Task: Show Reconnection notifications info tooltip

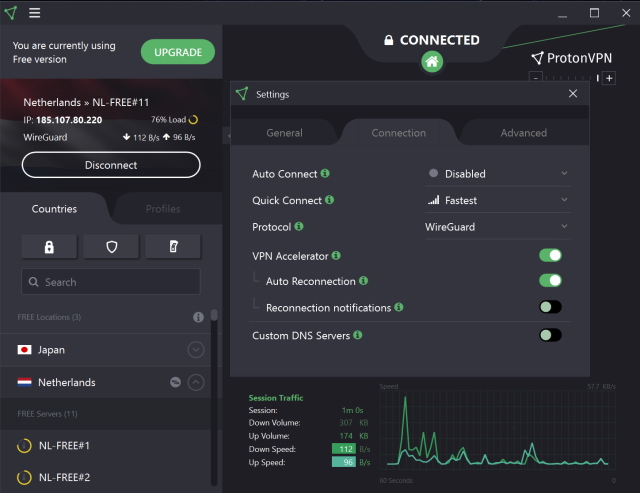Action: [x=399, y=307]
